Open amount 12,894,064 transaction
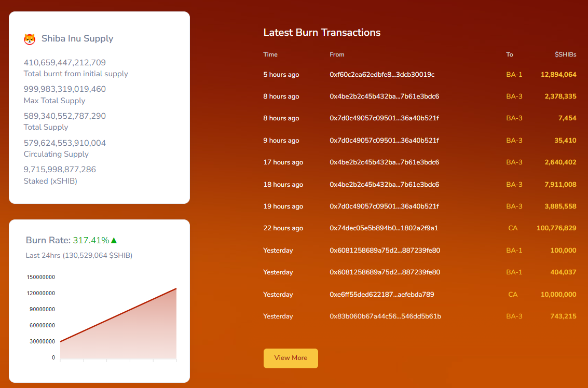 (558, 75)
